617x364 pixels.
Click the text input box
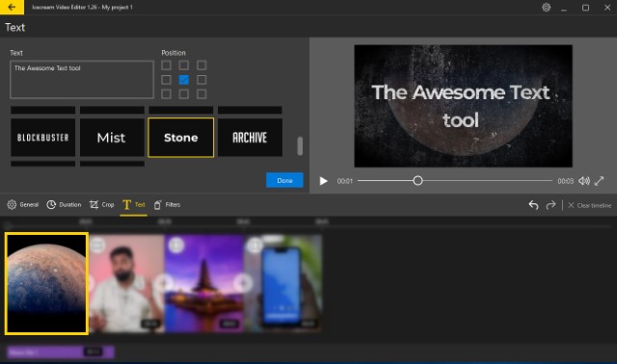tap(82, 79)
